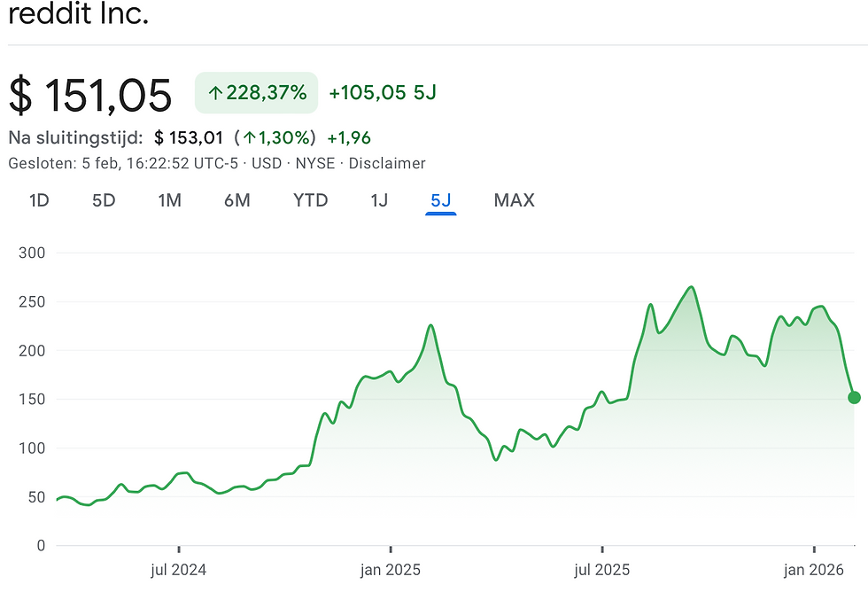The image size is (868, 592).
Task: Choose the YTD range tab
Action: point(311,200)
